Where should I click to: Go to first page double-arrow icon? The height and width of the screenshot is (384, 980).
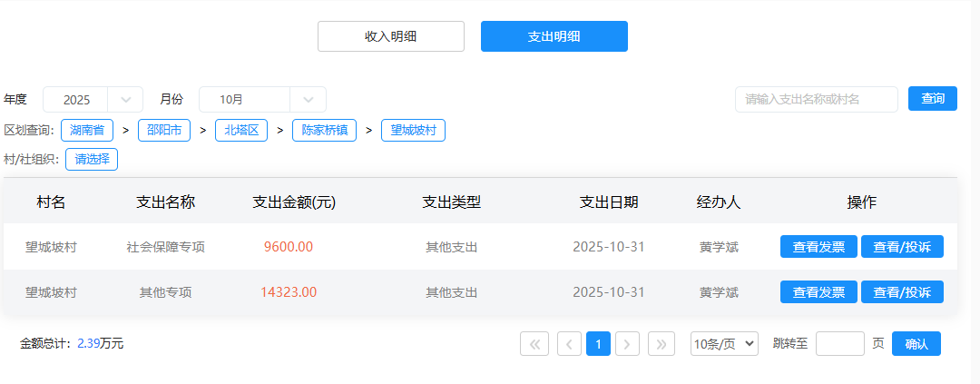[x=534, y=344]
